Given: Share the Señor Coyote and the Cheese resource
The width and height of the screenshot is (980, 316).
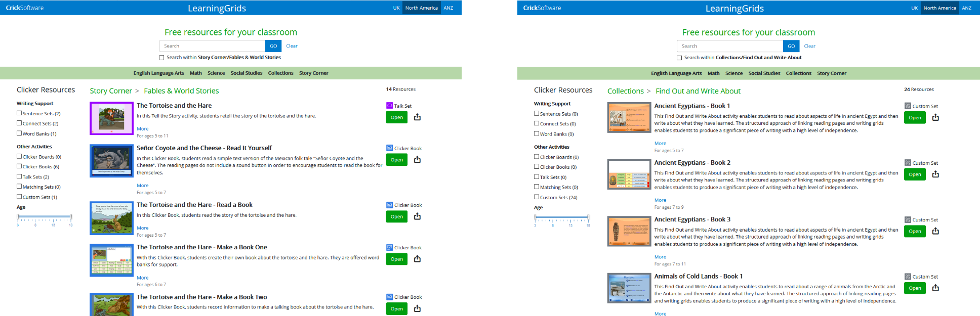Looking at the screenshot, I should 417,160.
